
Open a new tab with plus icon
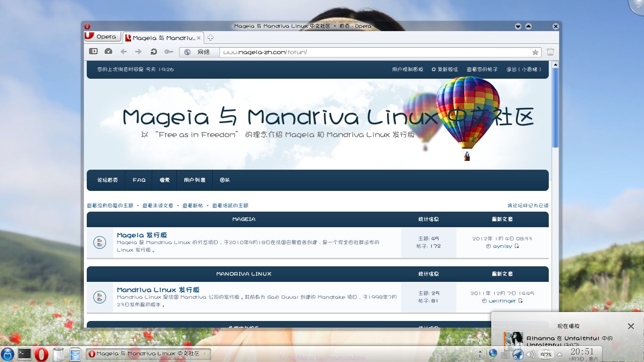[210, 38]
